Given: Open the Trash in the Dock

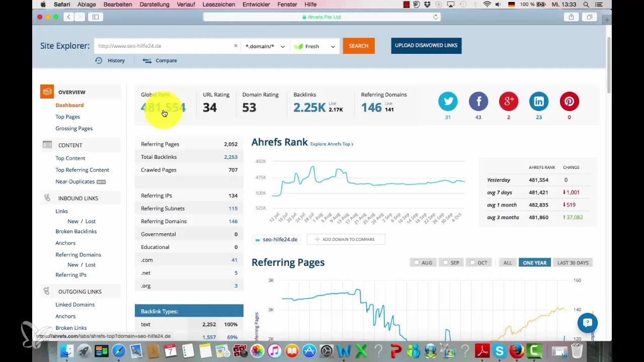Looking at the screenshot, I should point(577,350).
